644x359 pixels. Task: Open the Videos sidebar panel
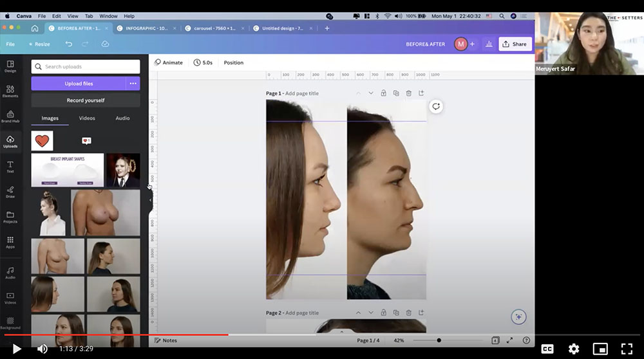[x=10, y=298]
